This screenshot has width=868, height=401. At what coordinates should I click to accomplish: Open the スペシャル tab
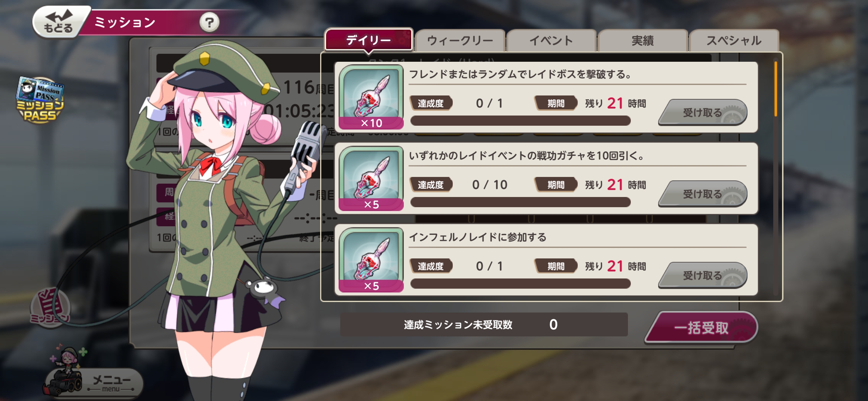tap(734, 40)
